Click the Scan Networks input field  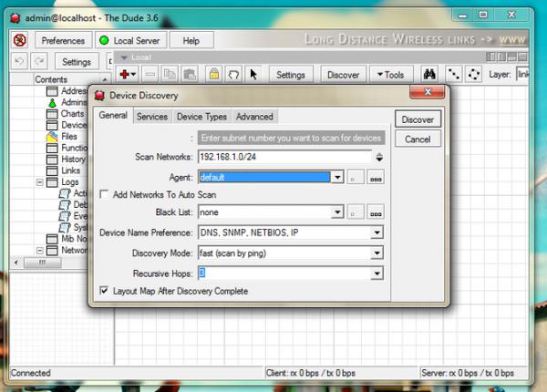click(x=283, y=157)
